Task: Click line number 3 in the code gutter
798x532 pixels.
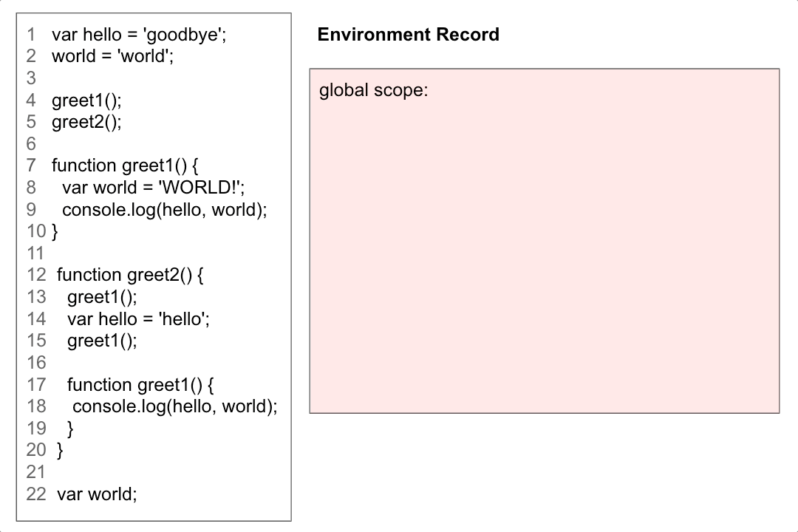Action: 31,78
